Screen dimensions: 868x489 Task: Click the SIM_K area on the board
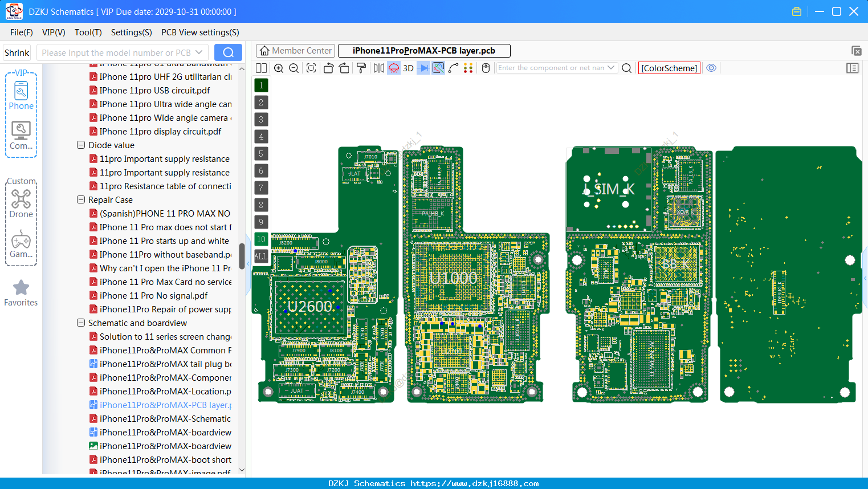(608, 189)
